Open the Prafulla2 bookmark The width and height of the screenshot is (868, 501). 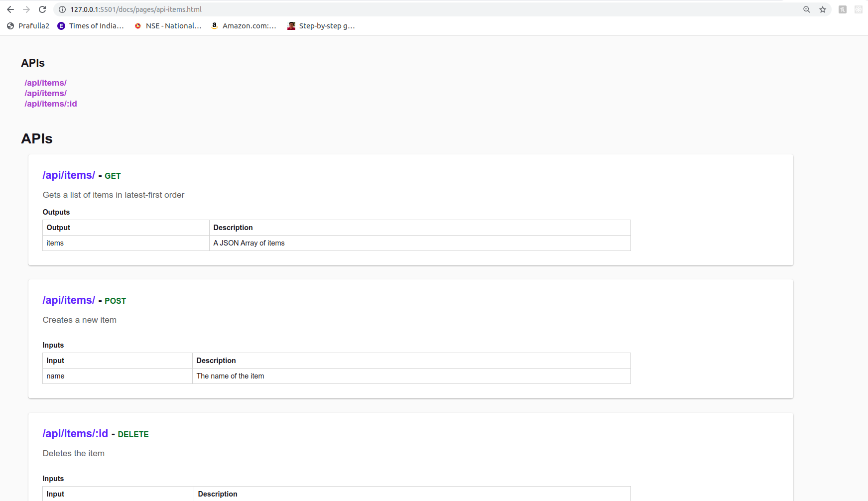tap(28, 26)
